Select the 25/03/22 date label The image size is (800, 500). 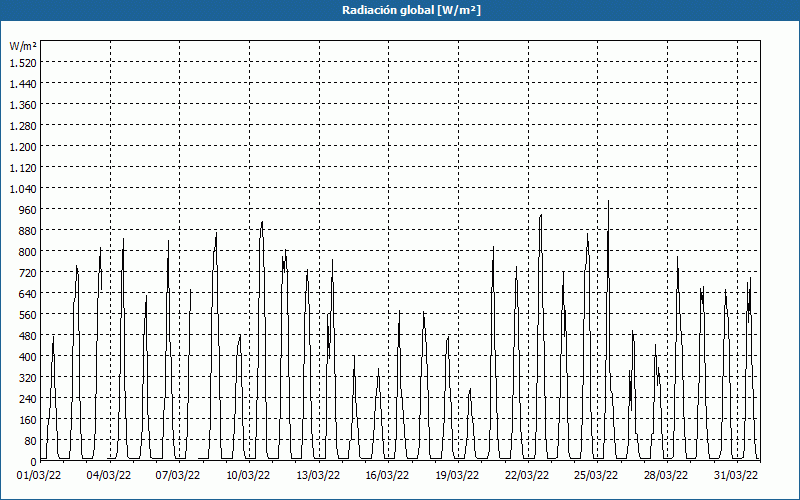[596, 476]
